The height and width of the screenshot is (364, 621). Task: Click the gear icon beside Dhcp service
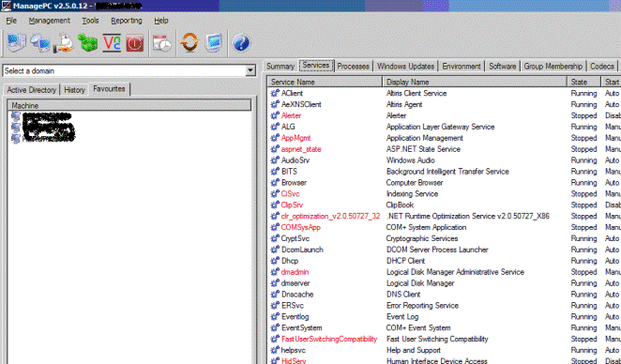coord(275,261)
